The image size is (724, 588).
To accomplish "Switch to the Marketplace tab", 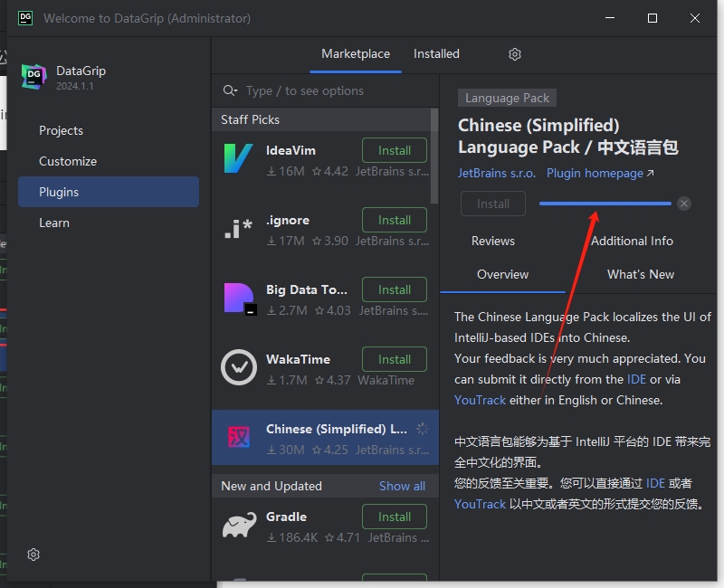I will [x=356, y=54].
